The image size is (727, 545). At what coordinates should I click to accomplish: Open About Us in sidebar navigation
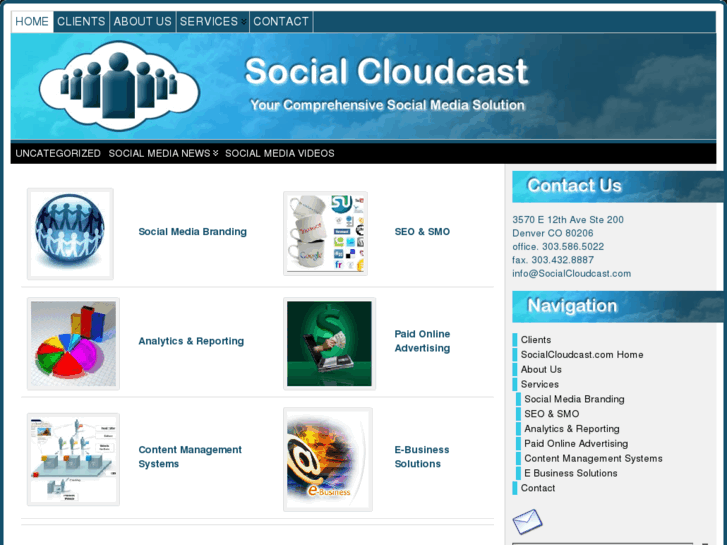541,369
